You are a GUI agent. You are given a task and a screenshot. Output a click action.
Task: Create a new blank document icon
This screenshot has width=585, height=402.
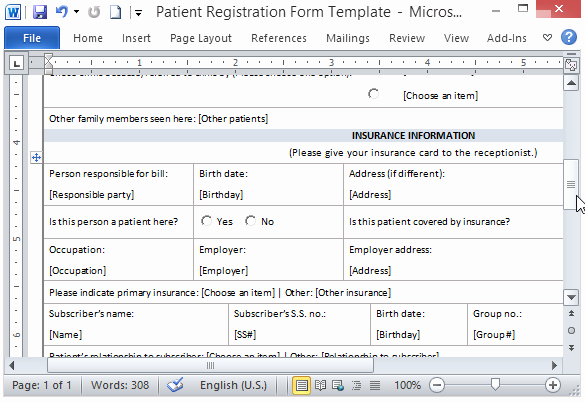[x=115, y=12]
